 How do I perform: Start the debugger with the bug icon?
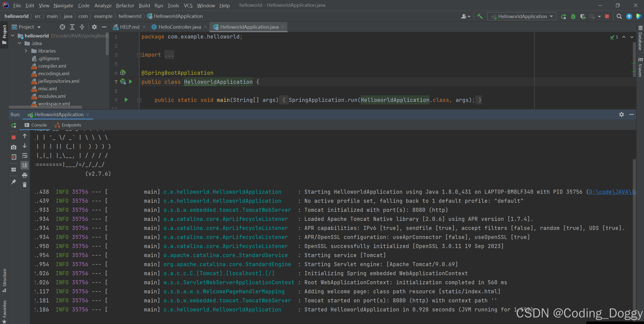[x=574, y=16]
